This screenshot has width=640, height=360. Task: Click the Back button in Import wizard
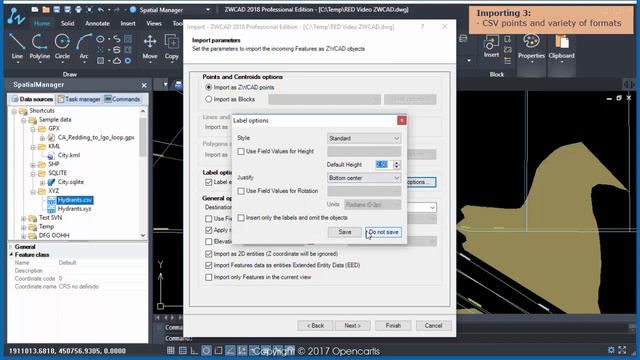click(x=315, y=326)
